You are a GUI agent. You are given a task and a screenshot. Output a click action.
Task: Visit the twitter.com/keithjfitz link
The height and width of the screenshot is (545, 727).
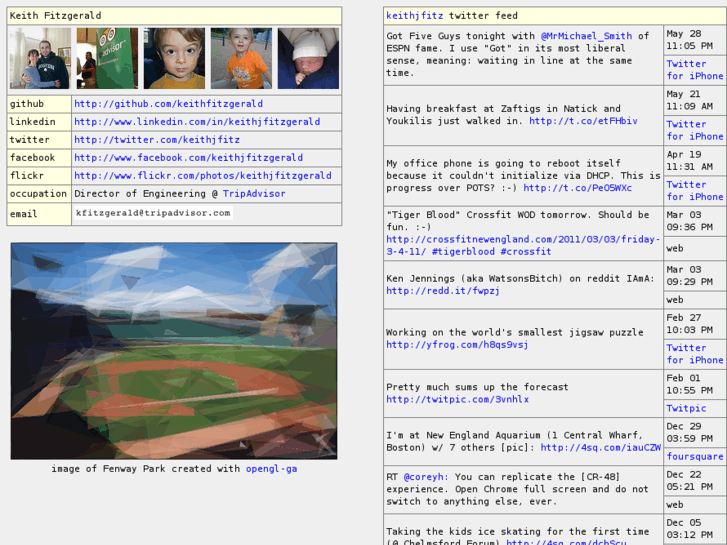point(157,140)
